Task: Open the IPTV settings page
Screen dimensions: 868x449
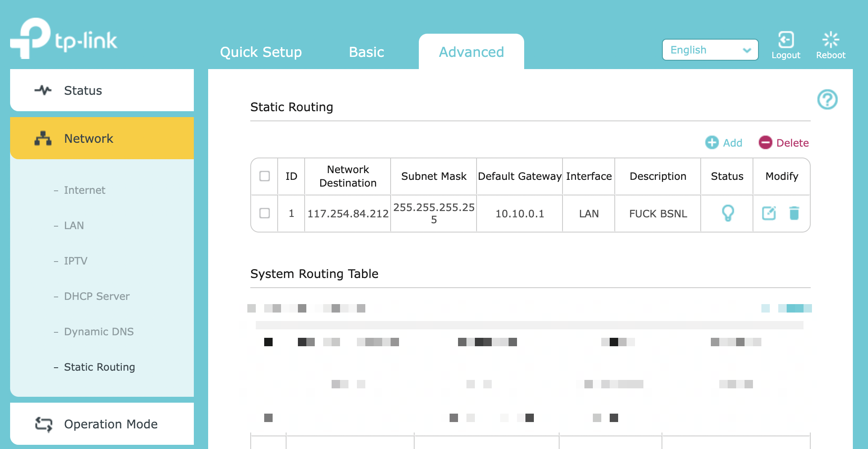Action: pos(76,261)
